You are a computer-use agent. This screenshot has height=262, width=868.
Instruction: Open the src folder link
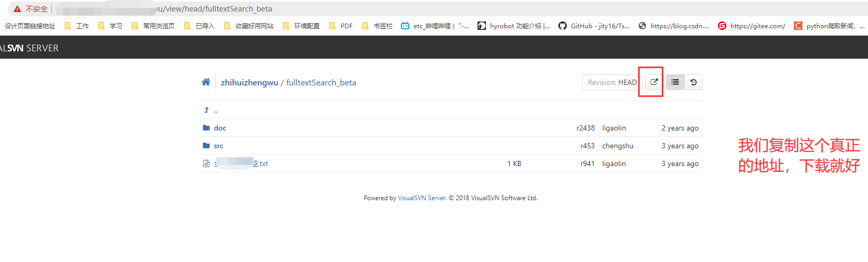click(218, 146)
